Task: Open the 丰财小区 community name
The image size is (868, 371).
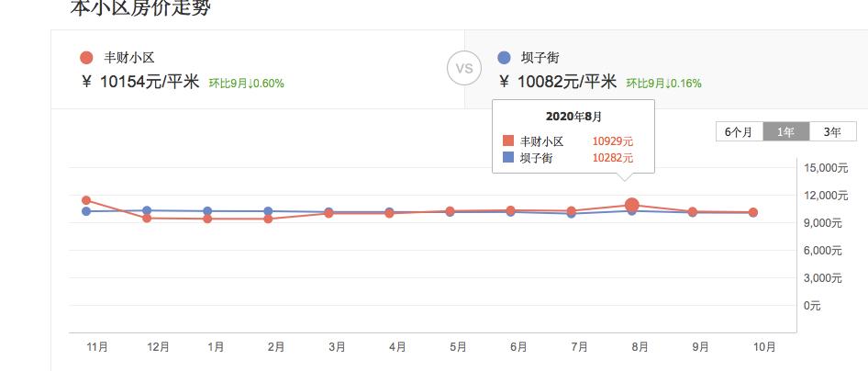Action: tap(123, 58)
